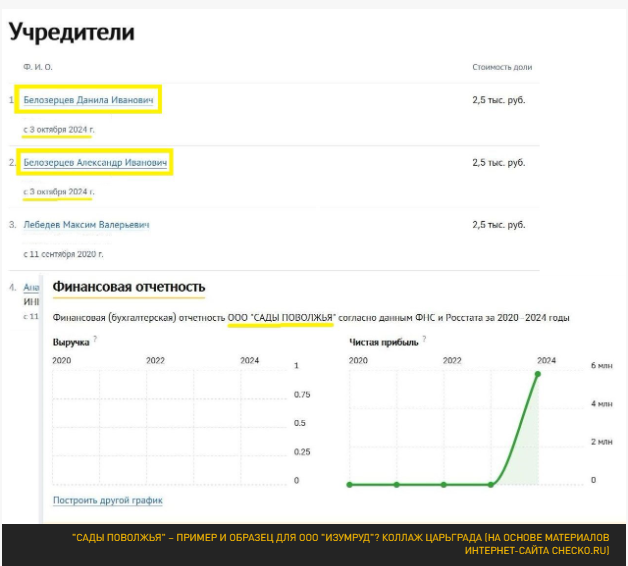
Task: Select the 2024 peak point on net profit chart
Action: point(538,374)
